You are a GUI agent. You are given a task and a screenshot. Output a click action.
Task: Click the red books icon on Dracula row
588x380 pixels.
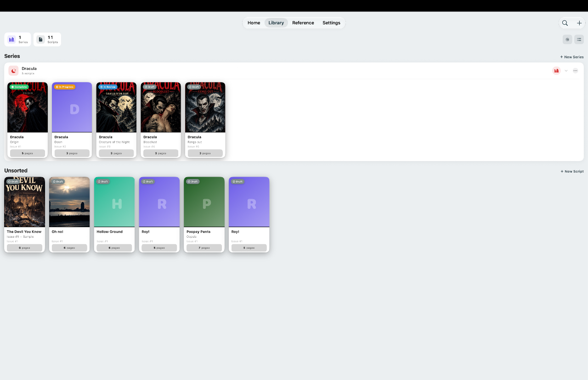click(x=556, y=71)
